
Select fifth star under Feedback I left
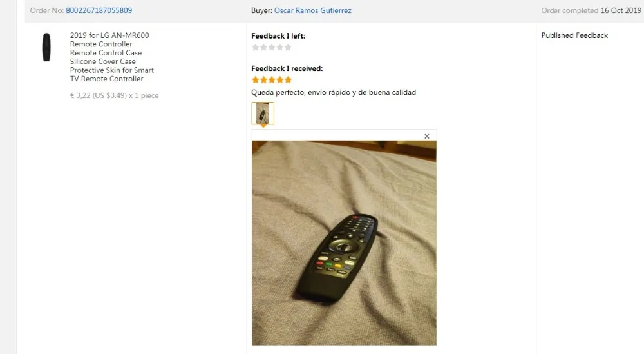(x=288, y=47)
